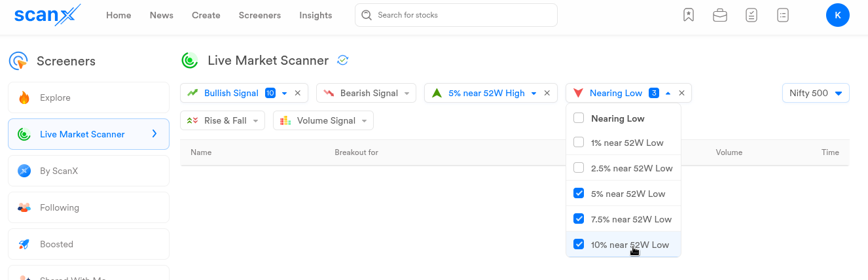Open the watchlist bookmark icon in header

click(x=688, y=15)
